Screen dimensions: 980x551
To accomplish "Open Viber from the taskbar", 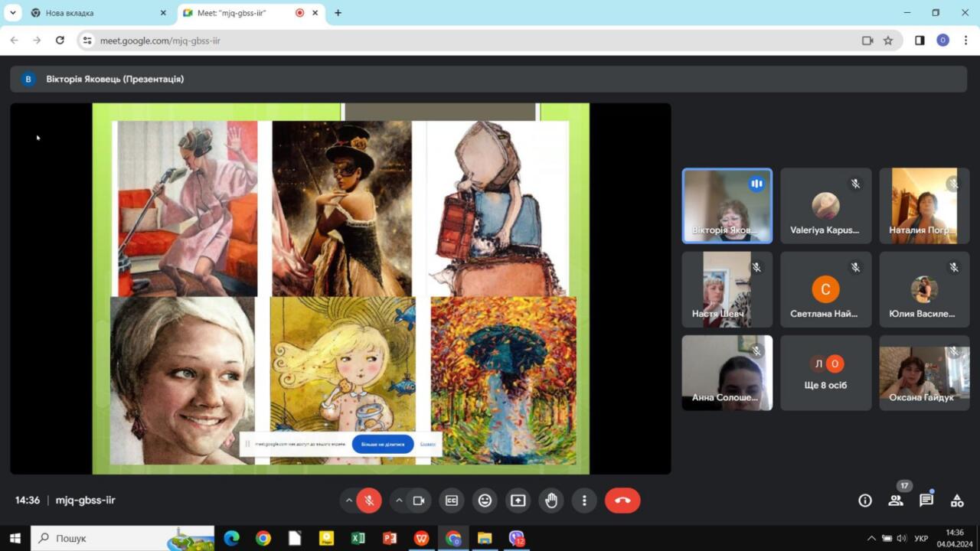I will click(517, 538).
